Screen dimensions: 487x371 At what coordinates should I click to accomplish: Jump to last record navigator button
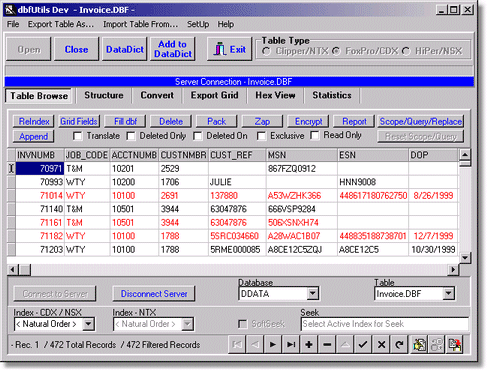point(291,344)
